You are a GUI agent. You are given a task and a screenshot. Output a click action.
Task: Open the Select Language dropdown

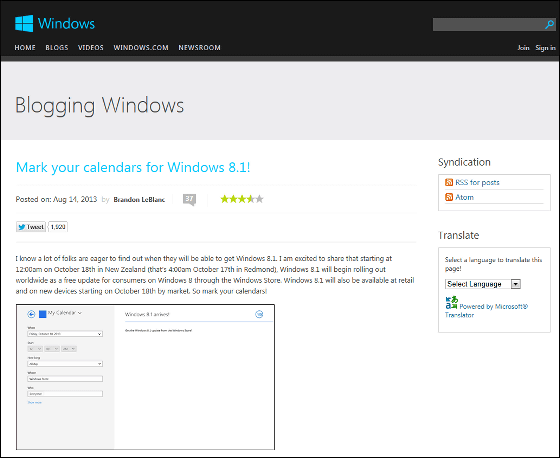click(x=483, y=284)
